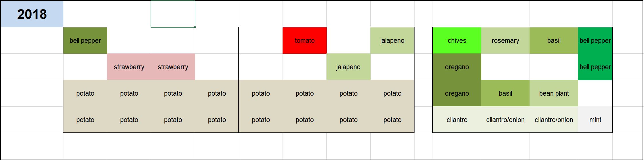
Task: Click the empty cell with green selection border
Action: click(173, 14)
